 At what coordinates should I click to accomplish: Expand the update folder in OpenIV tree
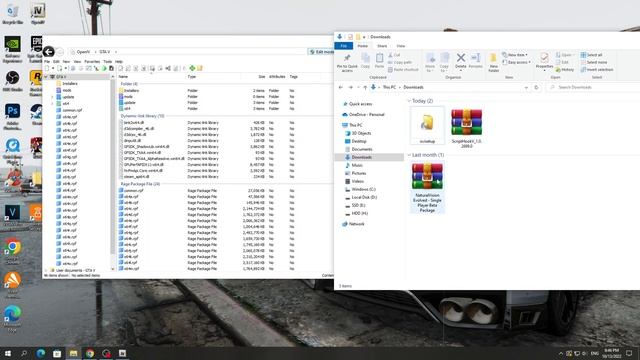(52, 97)
